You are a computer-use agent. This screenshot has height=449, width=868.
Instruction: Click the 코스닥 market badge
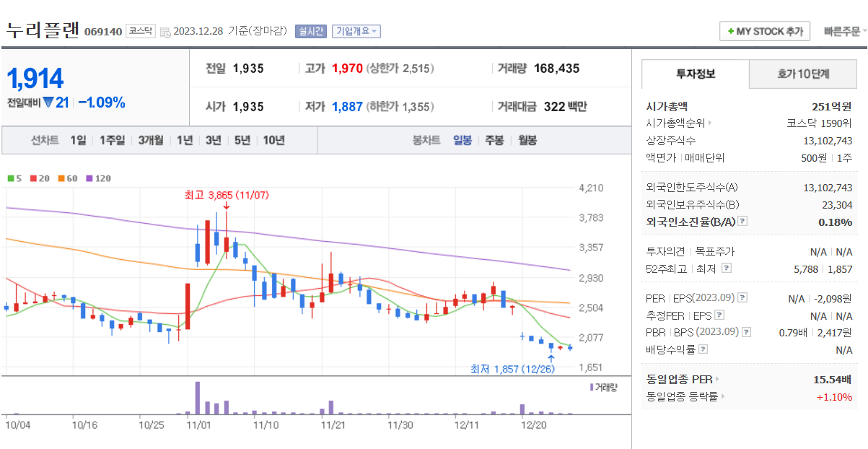pyautogui.click(x=140, y=31)
